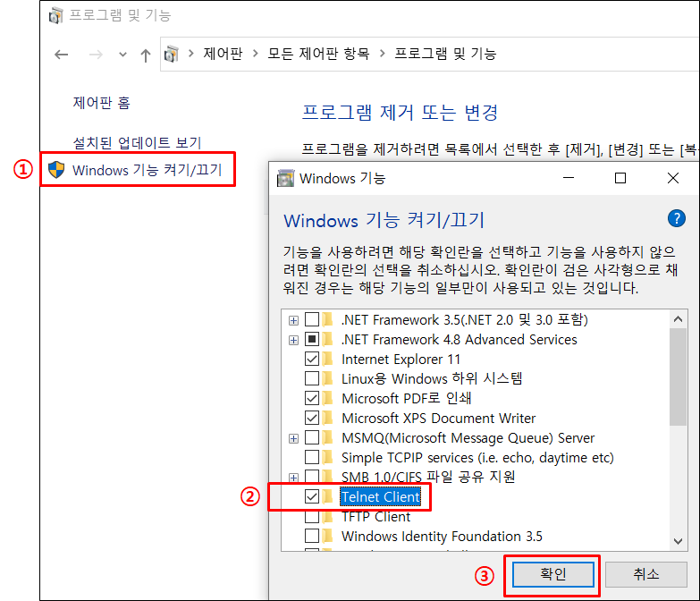Viewport: 700px width, 601px height.
Task: Cancel with the 취소 button
Action: [x=646, y=574]
